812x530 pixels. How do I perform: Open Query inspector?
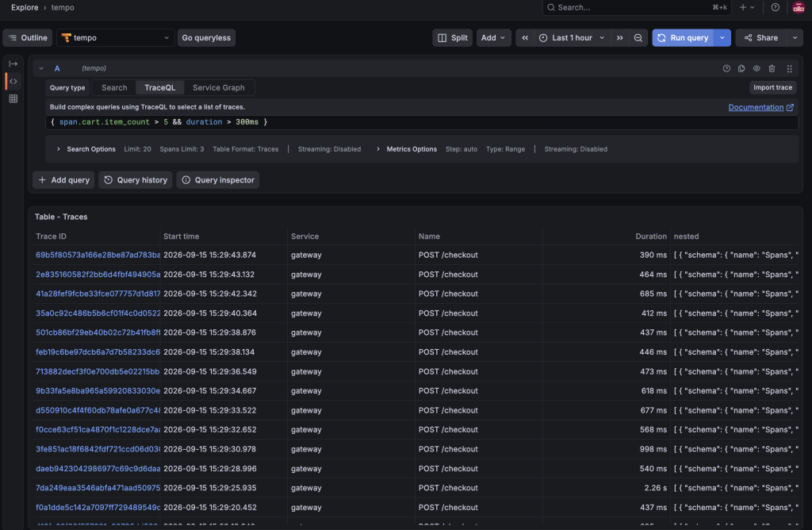point(217,180)
